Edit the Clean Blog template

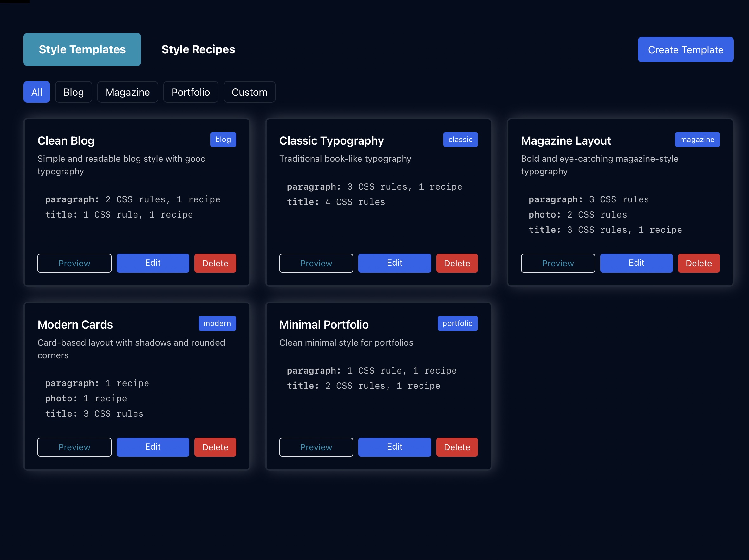coord(153,263)
